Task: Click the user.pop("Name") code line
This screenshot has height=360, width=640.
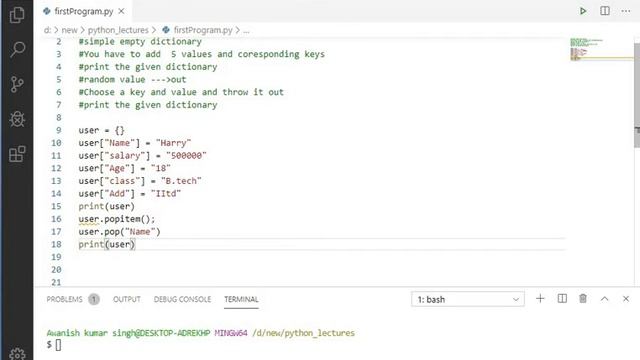Action: coord(120,231)
